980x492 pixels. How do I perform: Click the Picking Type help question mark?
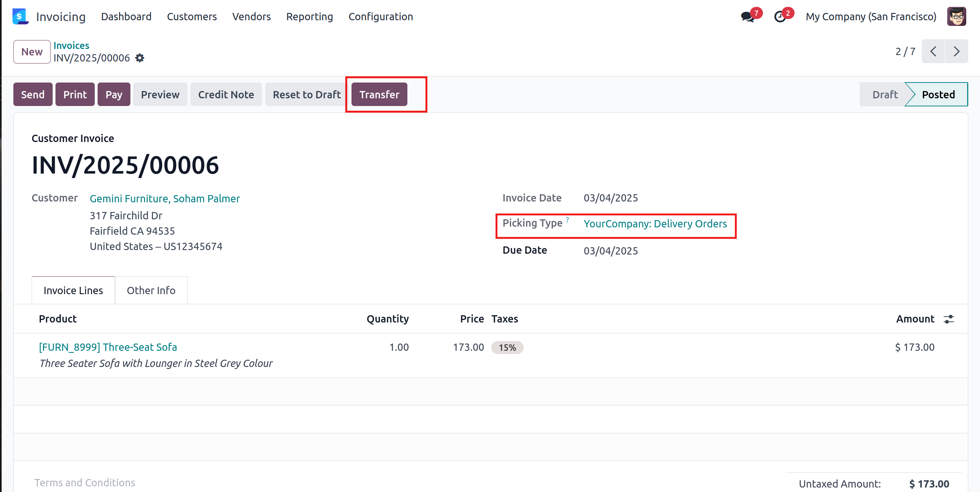pyautogui.click(x=567, y=220)
